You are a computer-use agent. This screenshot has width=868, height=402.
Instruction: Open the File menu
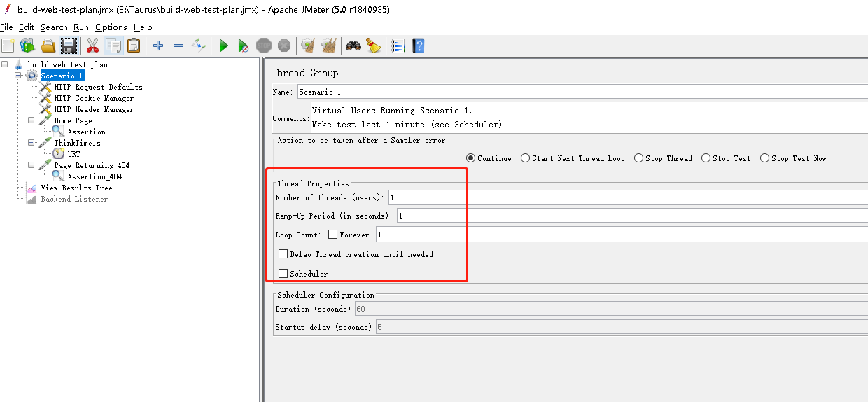(x=7, y=27)
